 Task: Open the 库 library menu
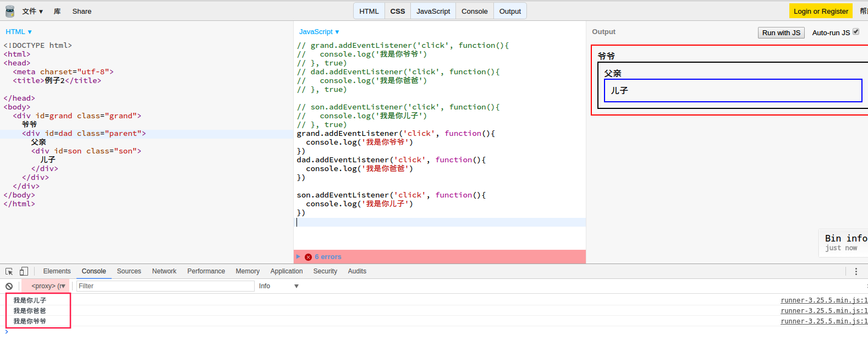click(x=57, y=11)
